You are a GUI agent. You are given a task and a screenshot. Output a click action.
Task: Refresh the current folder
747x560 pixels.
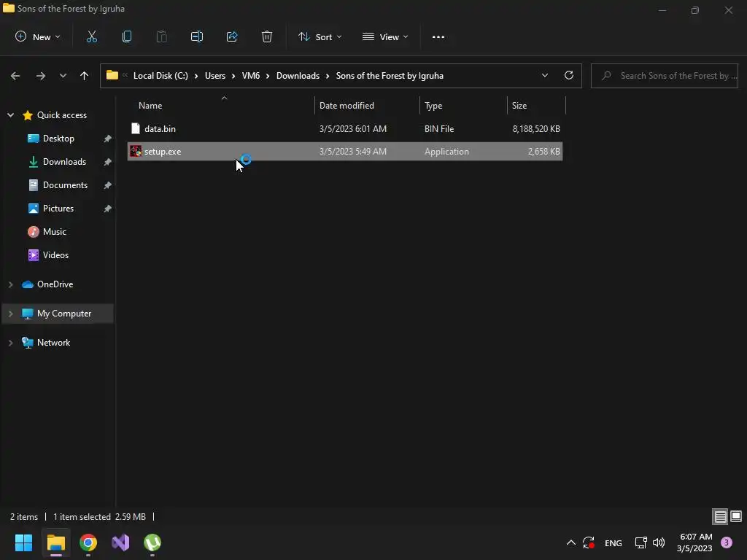[x=569, y=76]
